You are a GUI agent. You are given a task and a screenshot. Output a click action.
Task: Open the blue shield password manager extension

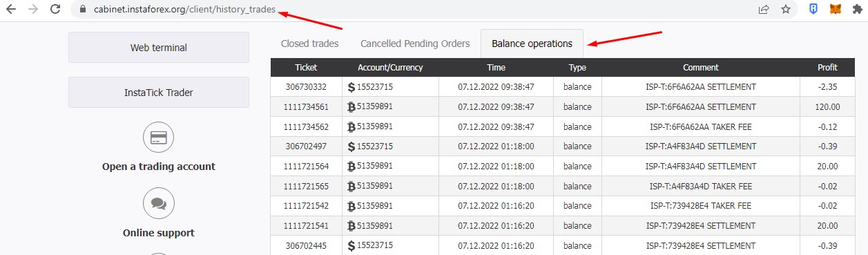click(x=814, y=10)
